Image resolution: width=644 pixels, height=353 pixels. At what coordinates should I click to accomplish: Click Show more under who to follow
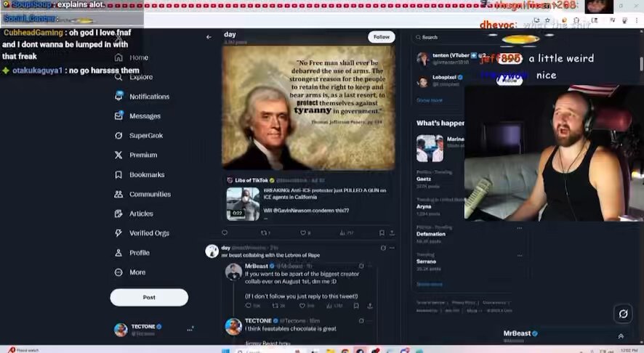[x=429, y=100]
